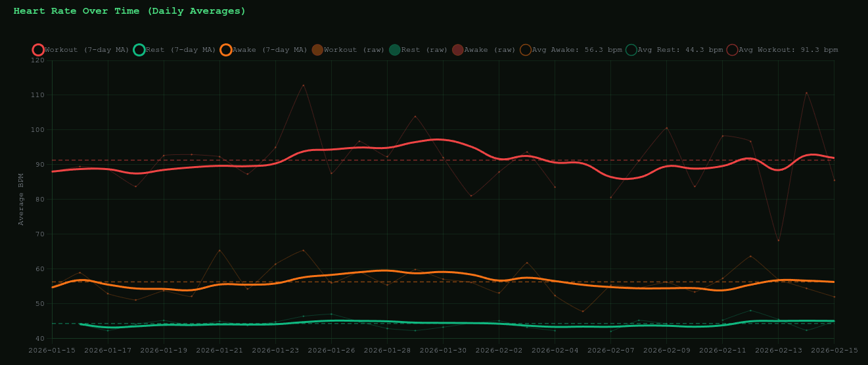
Task: Click the green Rest (7-day MA) legend circle
Action: click(x=139, y=50)
